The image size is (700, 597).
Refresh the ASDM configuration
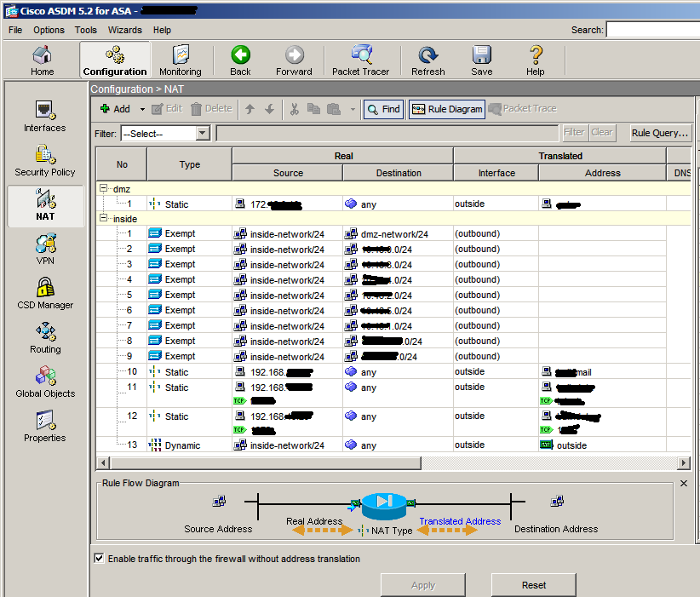tap(428, 60)
